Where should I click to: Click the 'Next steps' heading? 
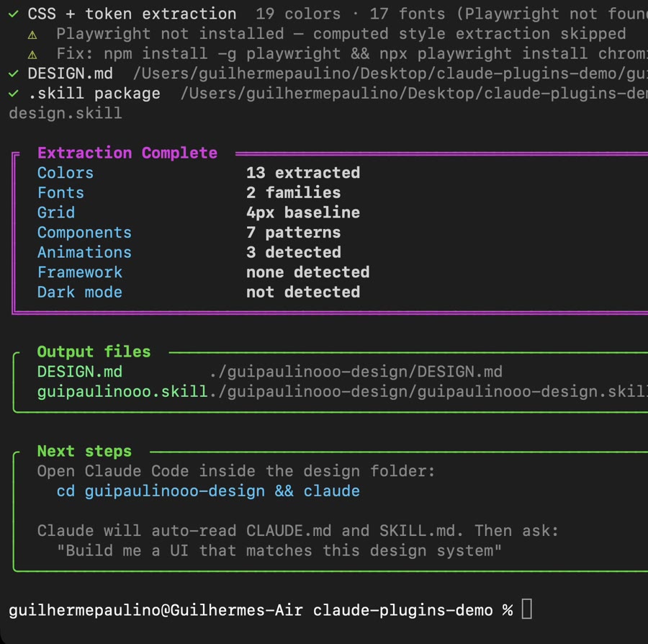pos(84,451)
